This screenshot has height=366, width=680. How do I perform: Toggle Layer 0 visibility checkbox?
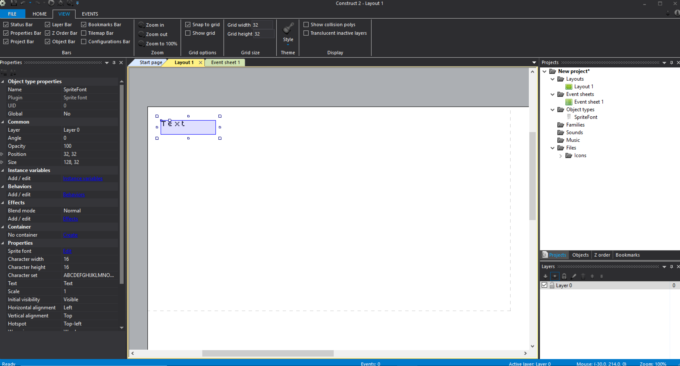point(544,285)
